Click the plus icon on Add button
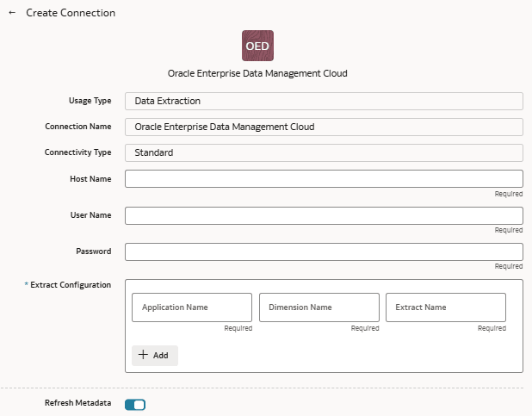The width and height of the screenshot is (532, 416). 143,355
